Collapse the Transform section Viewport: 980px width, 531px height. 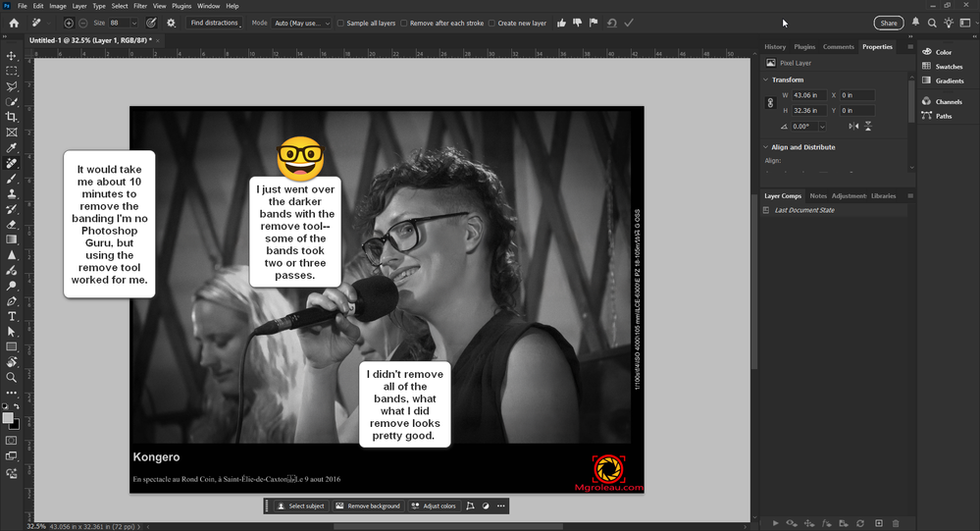766,80
